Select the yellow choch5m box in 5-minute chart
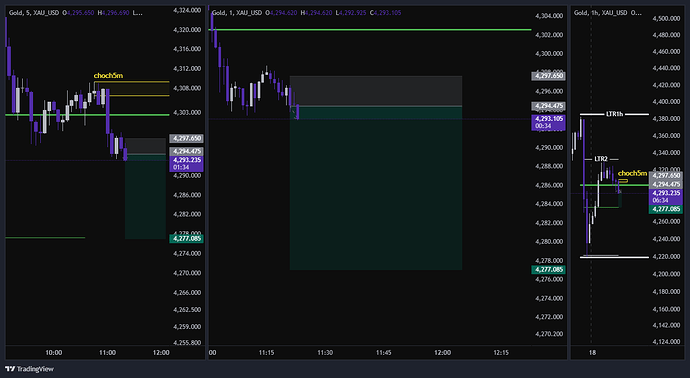The width and height of the screenshot is (690, 378). pos(132,88)
